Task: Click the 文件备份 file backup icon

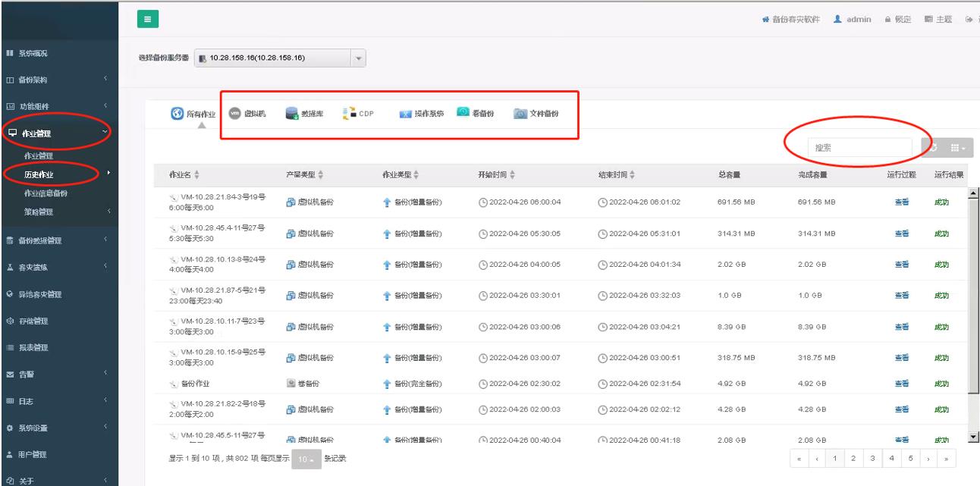Action: click(x=535, y=114)
